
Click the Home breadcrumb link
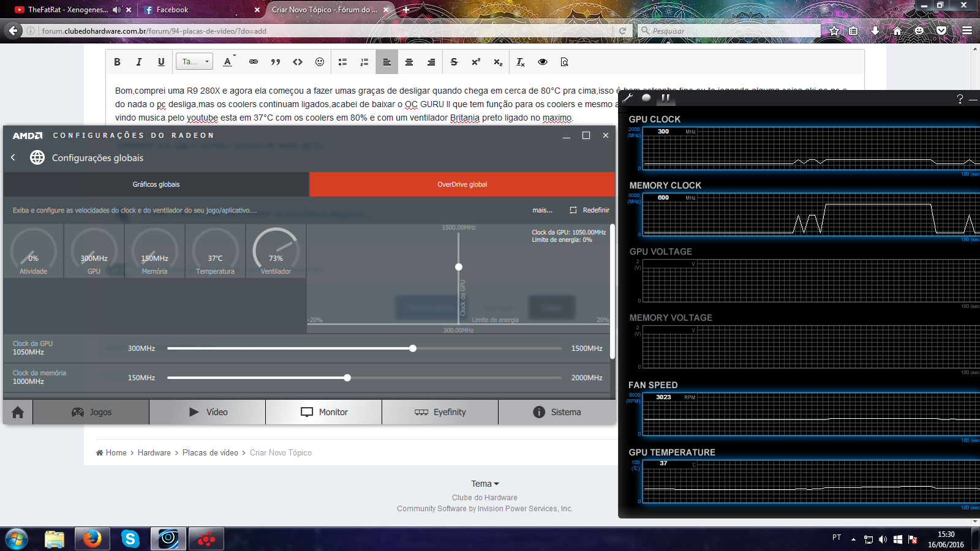(111, 452)
